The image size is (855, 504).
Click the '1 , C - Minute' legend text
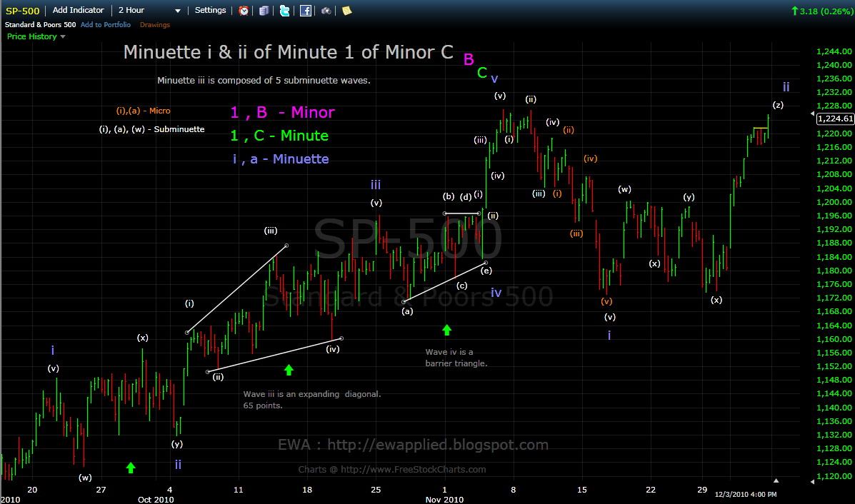[x=279, y=136]
